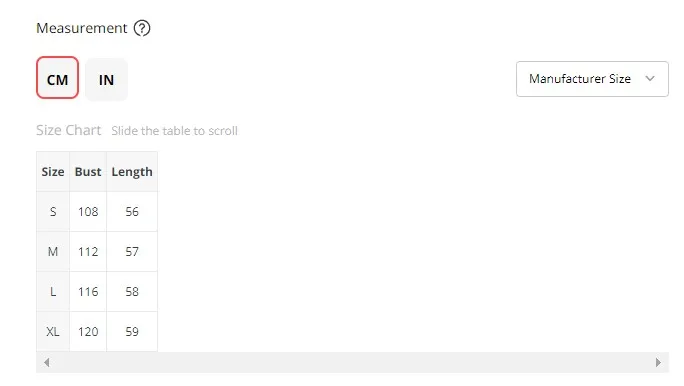This screenshot has height=386, width=684.
Task: Click the left scroll arrow of the table
Action: 47,362
